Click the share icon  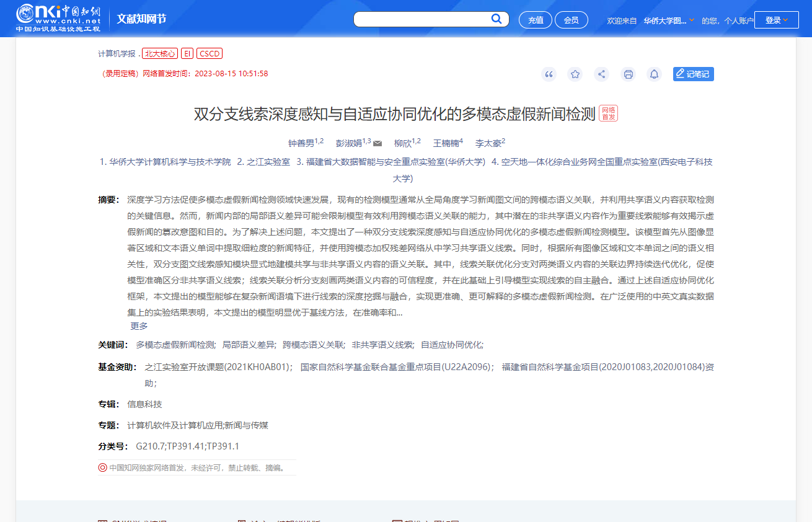tap(601, 74)
